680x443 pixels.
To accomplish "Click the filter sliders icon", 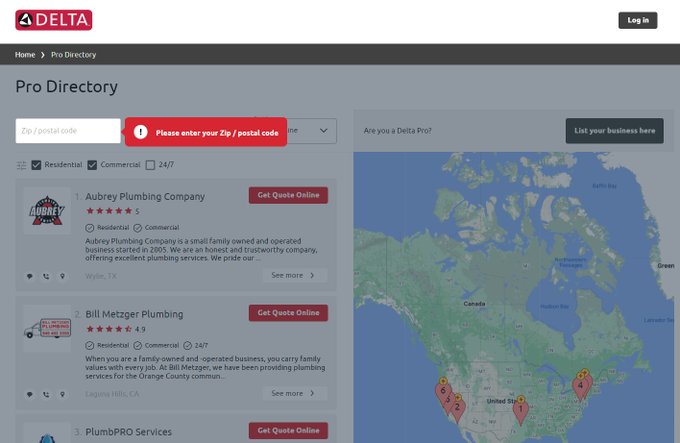I will (21, 165).
